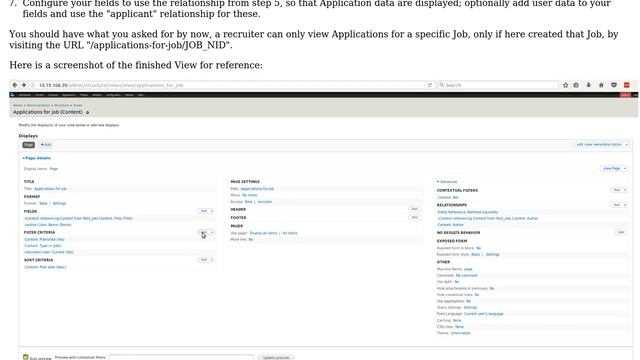Click Add in the Sort Criteria section

(x=204, y=260)
